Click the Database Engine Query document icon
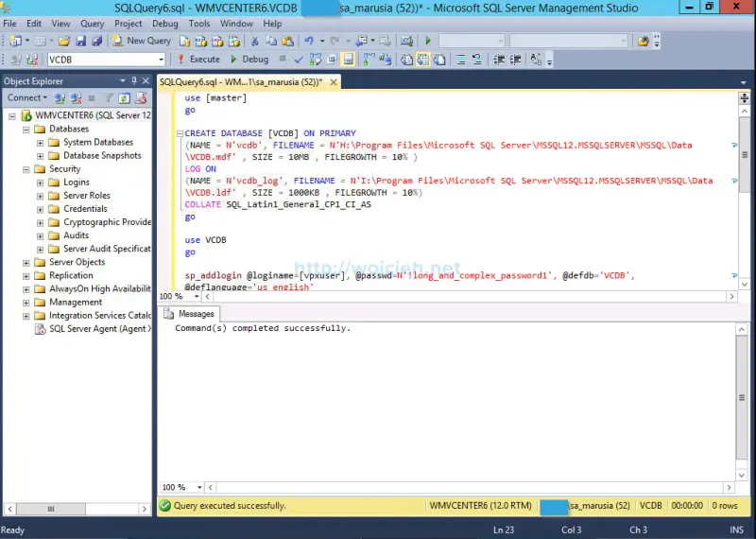Image resolution: width=756 pixels, height=539 pixels. [x=184, y=41]
